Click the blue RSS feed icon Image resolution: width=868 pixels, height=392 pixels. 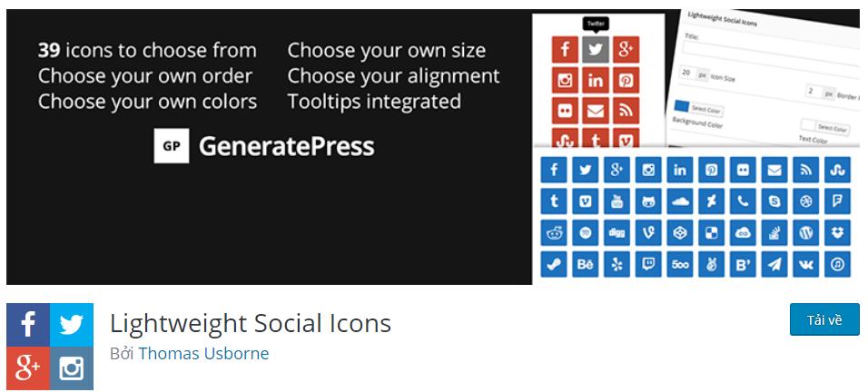click(x=806, y=171)
